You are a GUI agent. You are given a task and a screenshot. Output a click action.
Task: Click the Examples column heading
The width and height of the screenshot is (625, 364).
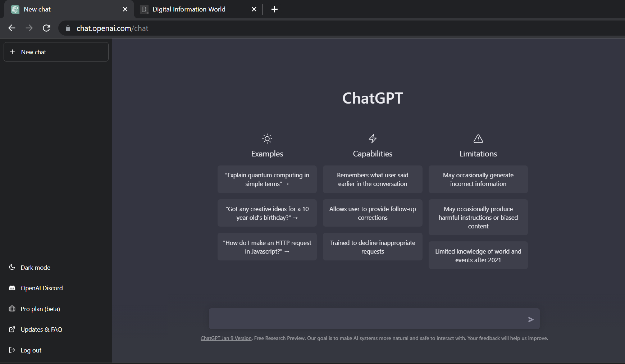[x=267, y=154]
